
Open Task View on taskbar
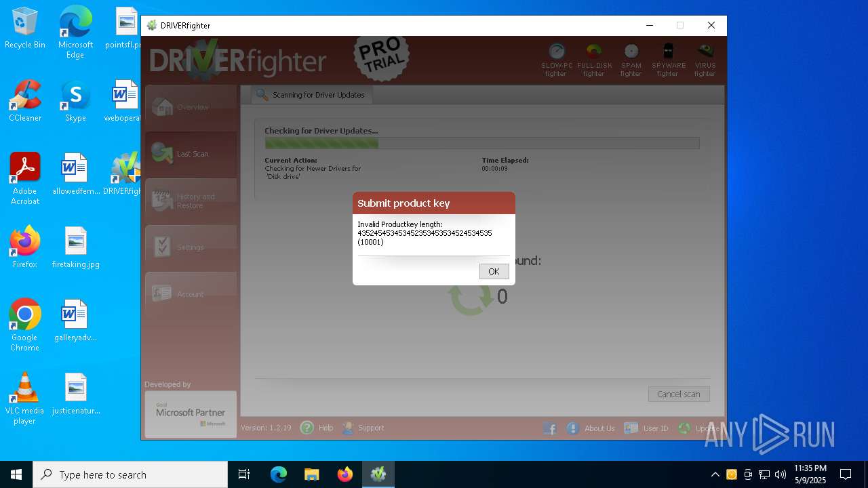(244, 474)
